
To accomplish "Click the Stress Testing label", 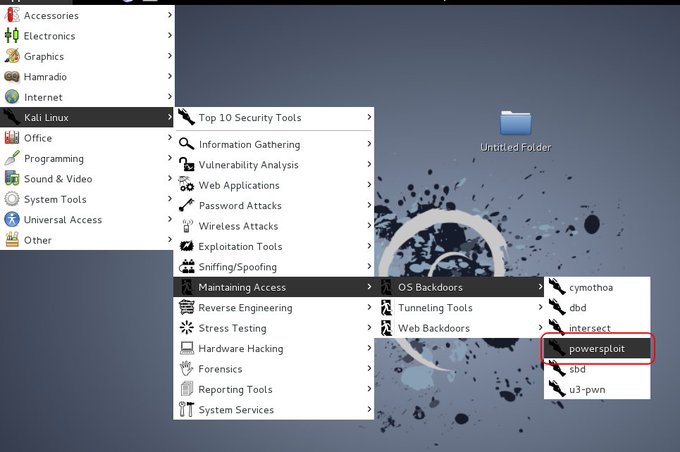I will pyautogui.click(x=232, y=328).
